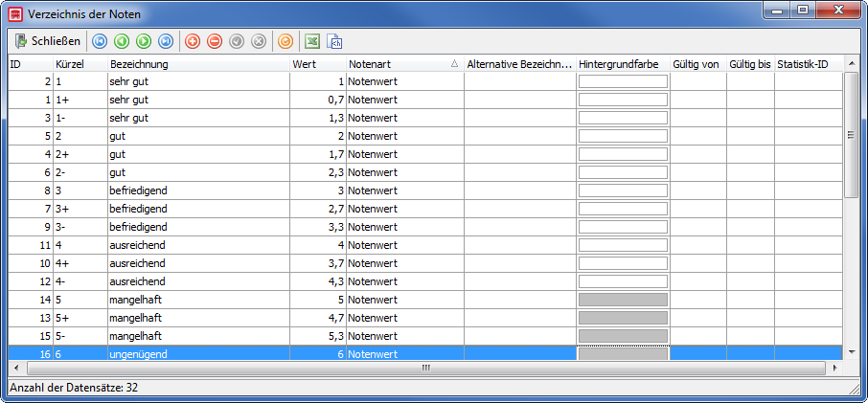The height and width of the screenshot is (403, 868).
Task: Jump to the first record
Action: pos(100,41)
